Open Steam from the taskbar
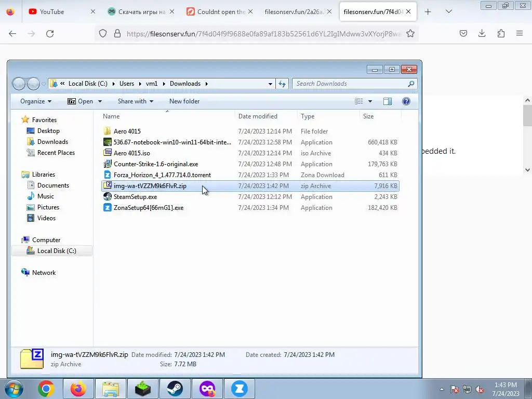The image size is (532, 399). click(175, 389)
